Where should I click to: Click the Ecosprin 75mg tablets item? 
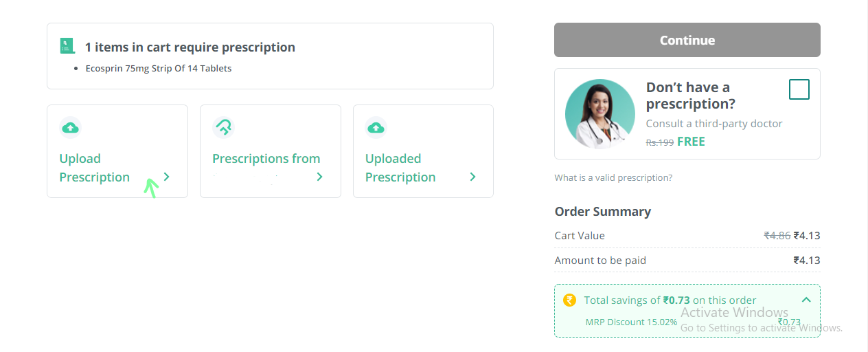pyautogui.click(x=158, y=68)
